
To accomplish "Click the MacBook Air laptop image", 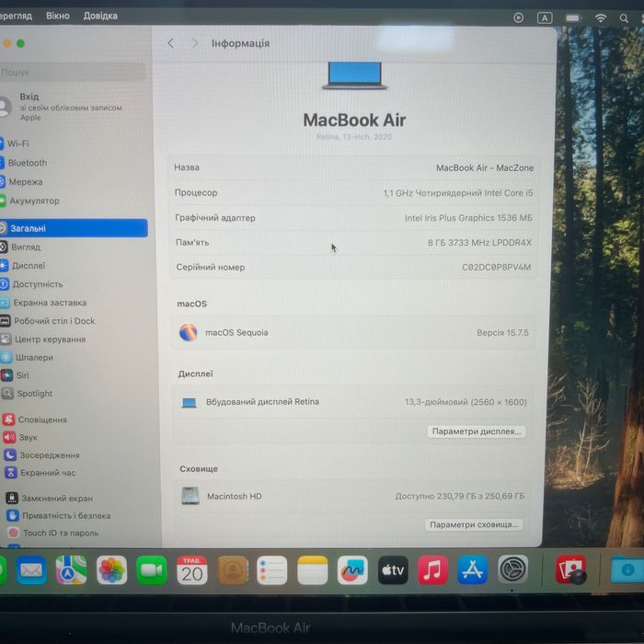I will (x=354, y=75).
